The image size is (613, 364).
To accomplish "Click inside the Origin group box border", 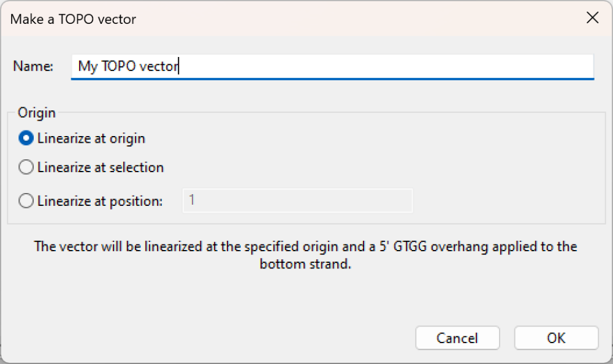I will pos(306,224).
